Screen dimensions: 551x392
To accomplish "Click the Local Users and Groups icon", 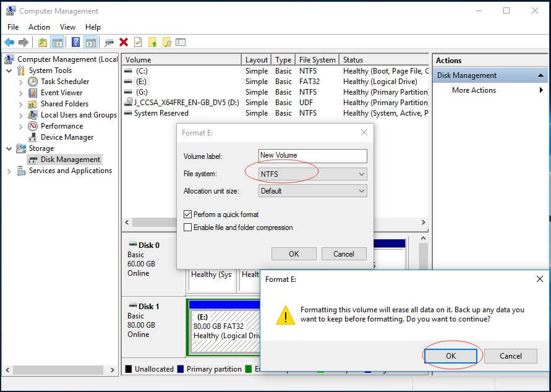I will (x=33, y=115).
